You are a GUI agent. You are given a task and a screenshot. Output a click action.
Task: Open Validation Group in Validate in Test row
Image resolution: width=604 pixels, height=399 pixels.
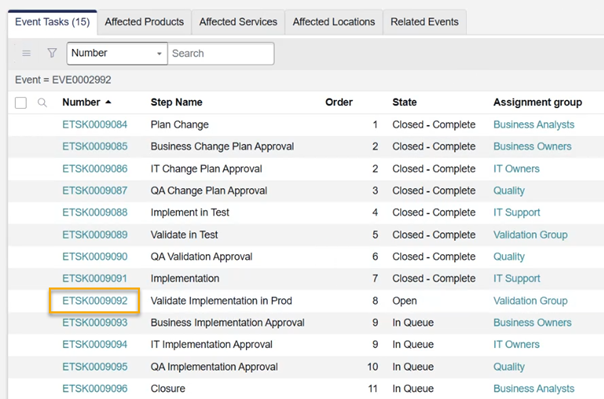point(531,235)
